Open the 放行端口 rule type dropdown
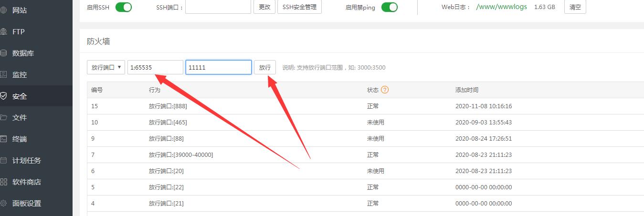This screenshot has width=644, height=216. click(106, 68)
